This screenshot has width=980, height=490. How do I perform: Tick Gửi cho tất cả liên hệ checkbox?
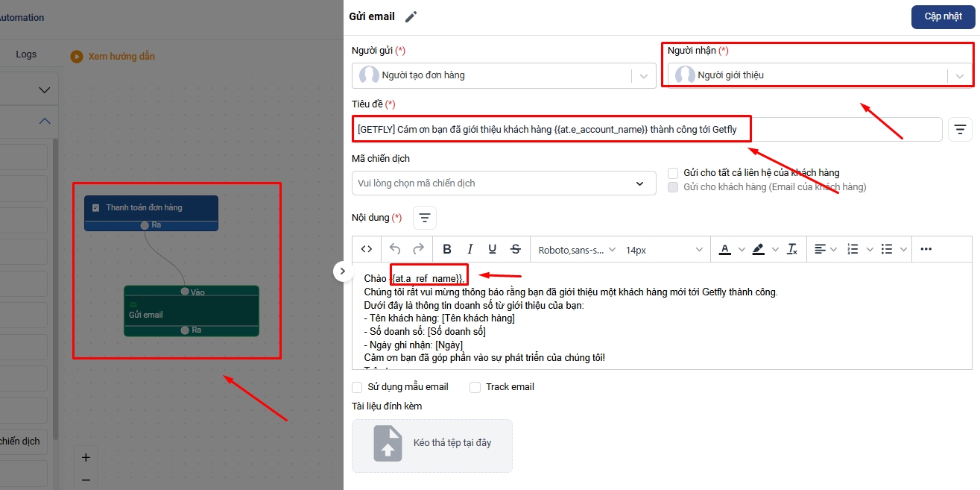pyautogui.click(x=673, y=173)
